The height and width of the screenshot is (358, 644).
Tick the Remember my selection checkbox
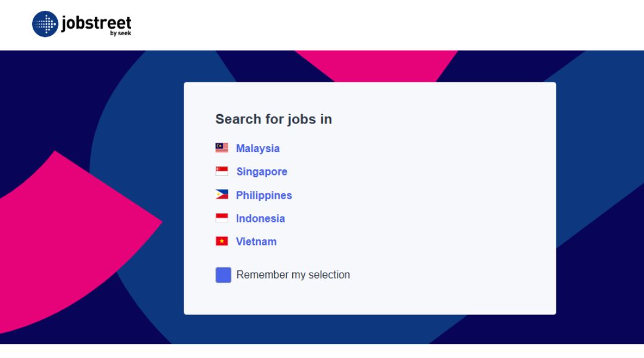pyautogui.click(x=224, y=275)
